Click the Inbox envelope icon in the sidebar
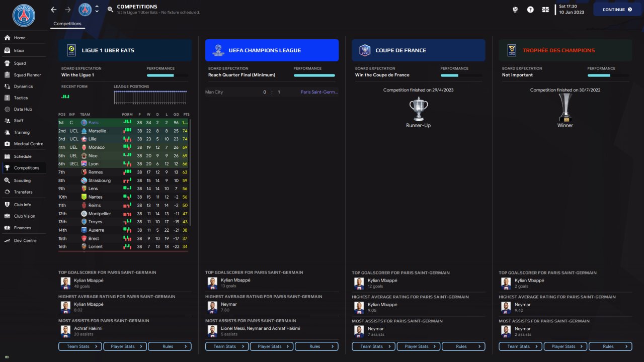644x362 pixels. (7, 51)
